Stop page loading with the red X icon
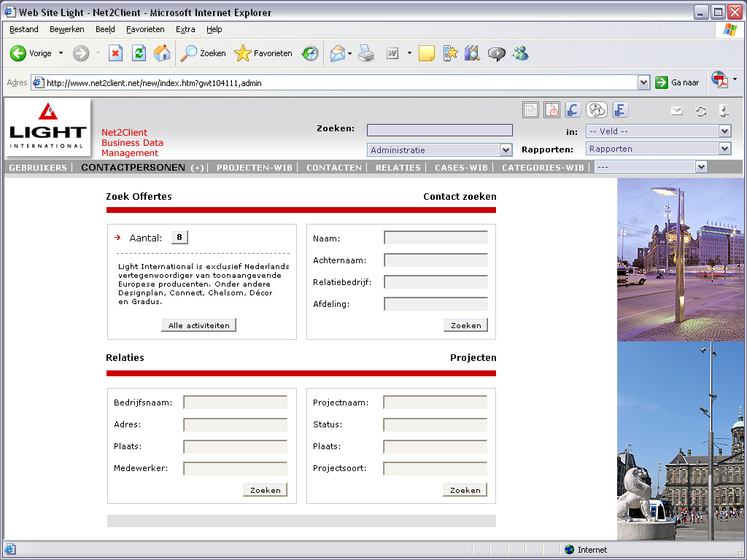 pyautogui.click(x=115, y=53)
